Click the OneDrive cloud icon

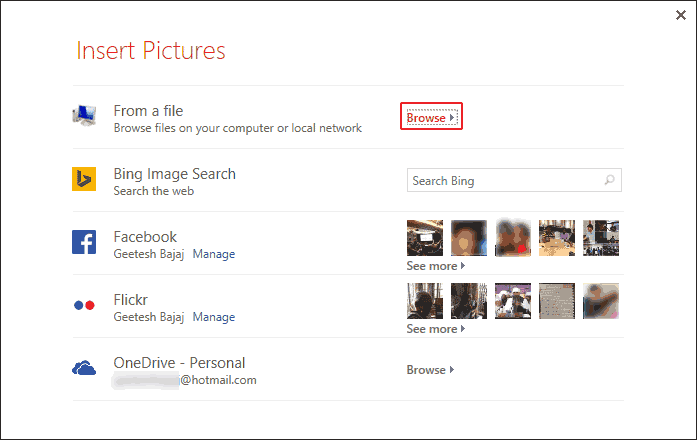(84, 368)
